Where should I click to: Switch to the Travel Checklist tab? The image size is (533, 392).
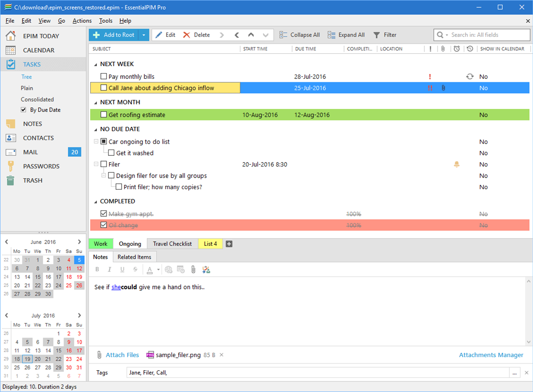click(172, 244)
